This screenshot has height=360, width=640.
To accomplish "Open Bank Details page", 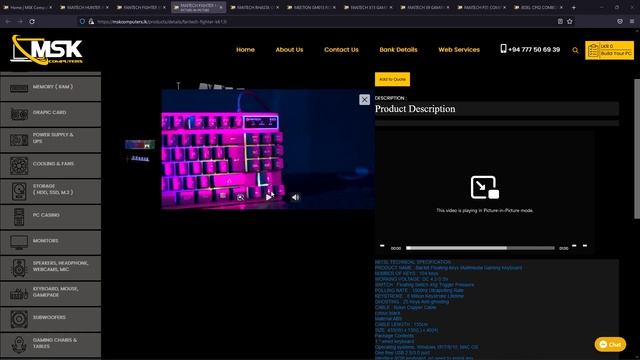I will 398,49.
